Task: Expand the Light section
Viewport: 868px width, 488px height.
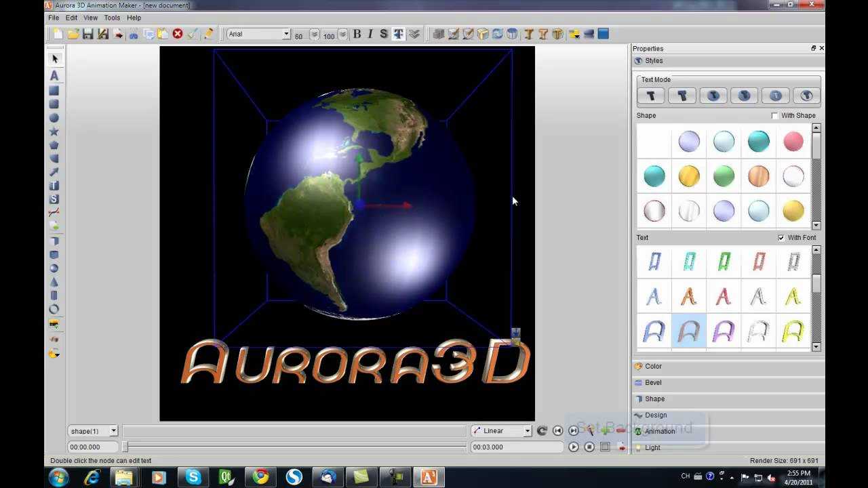Action: (x=728, y=448)
